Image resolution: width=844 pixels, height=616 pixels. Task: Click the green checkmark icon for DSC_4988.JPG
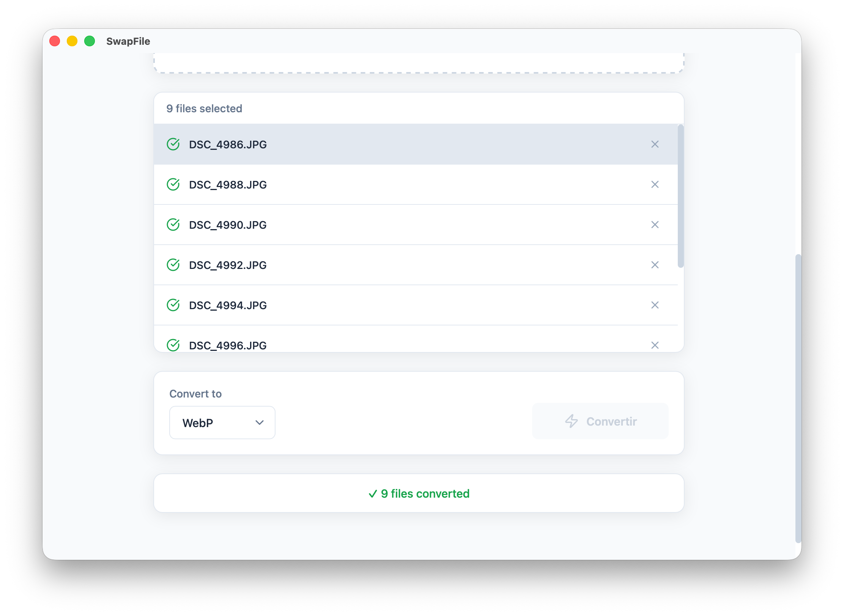tap(173, 185)
